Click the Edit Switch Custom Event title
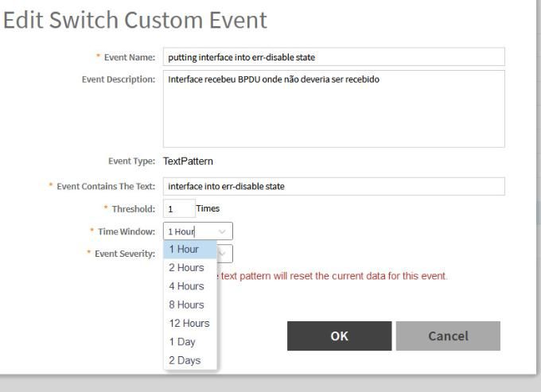Viewport: 541px width, 392px height. (135, 20)
